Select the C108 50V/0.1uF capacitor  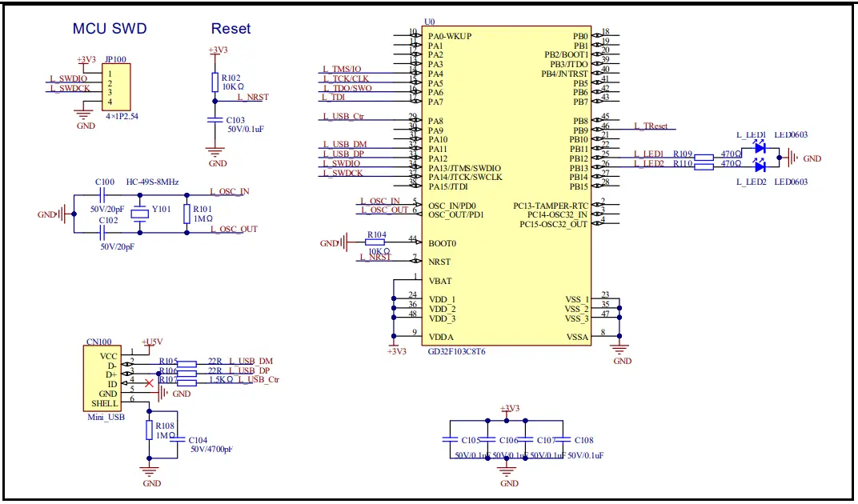pyautogui.click(x=563, y=438)
